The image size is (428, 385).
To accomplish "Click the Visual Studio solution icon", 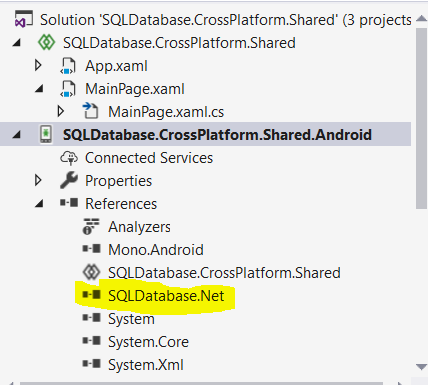I will pyautogui.click(x=23, y=19).
